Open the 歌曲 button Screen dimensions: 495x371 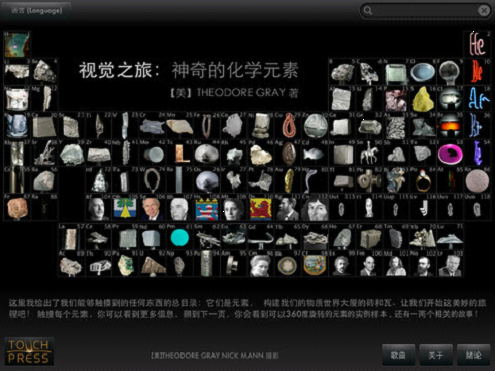click(x=398, y=355)
